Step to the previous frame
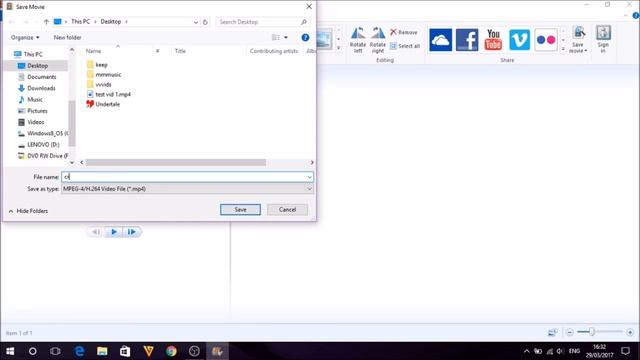640x360 pixels. (x=96, y=232)
